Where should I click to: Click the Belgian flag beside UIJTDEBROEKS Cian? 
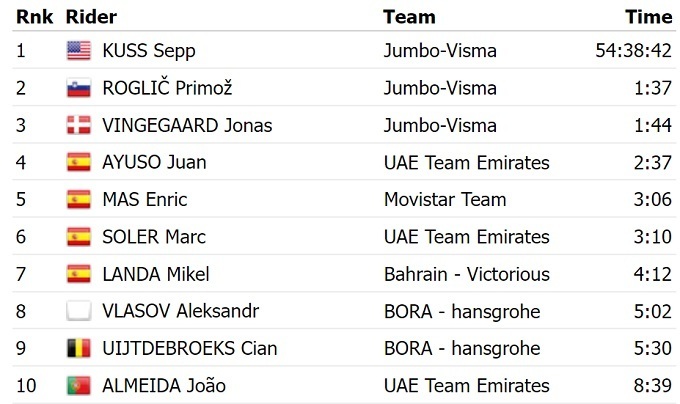[78, 348]
